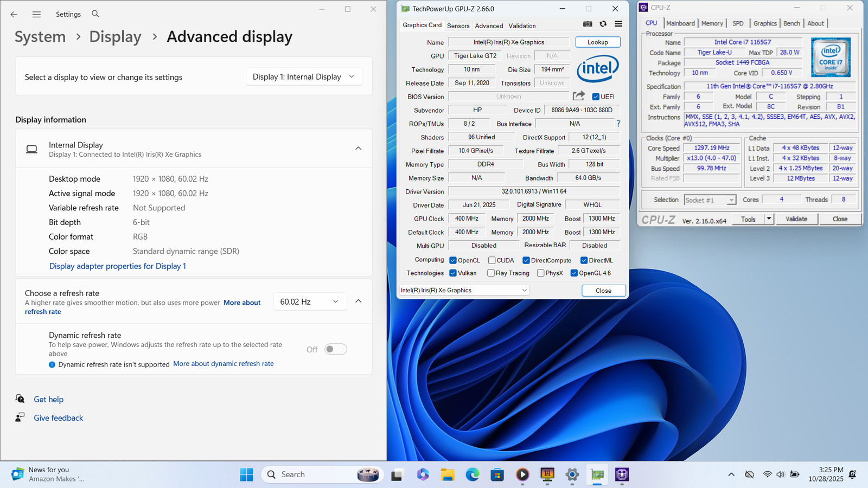Open the GPU-Z hamburger menu

[618, 24]
